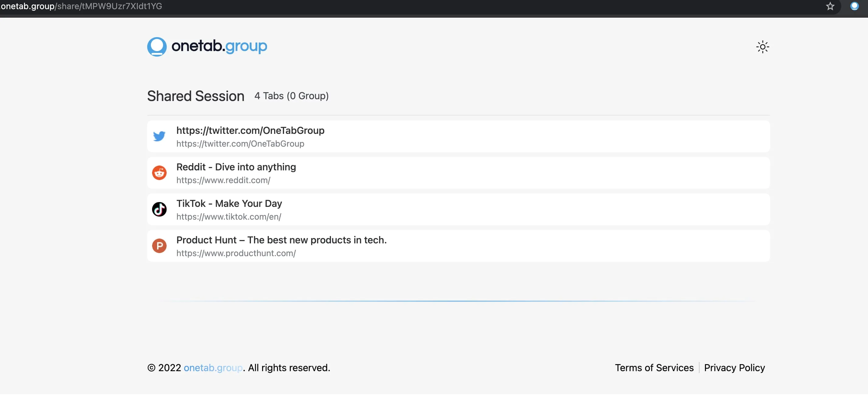
Task: Click the https://www.tiktok.com/en/ URL text
Action: [x=228, y=216]
